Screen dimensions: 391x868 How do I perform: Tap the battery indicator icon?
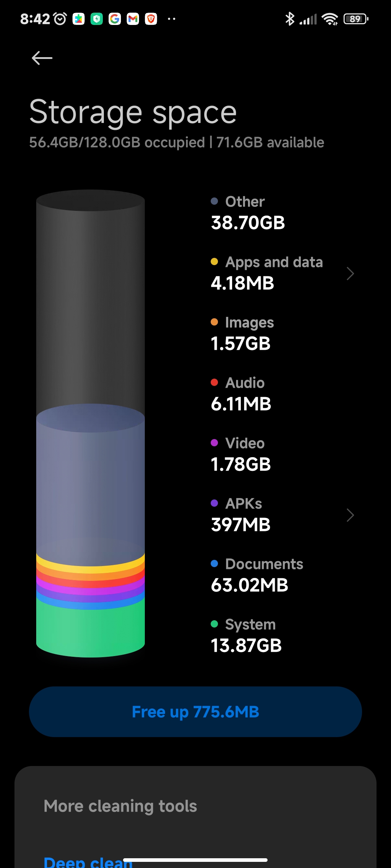(x=356, y=19)
